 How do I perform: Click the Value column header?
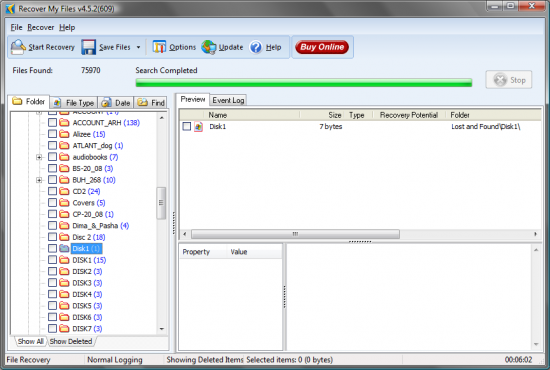[254, 252]
